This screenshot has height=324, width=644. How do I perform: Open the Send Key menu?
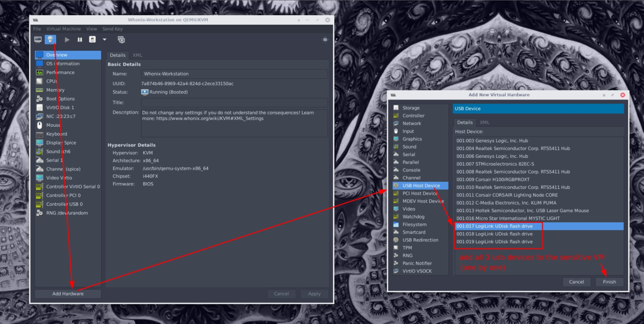(x=112, y=29)
